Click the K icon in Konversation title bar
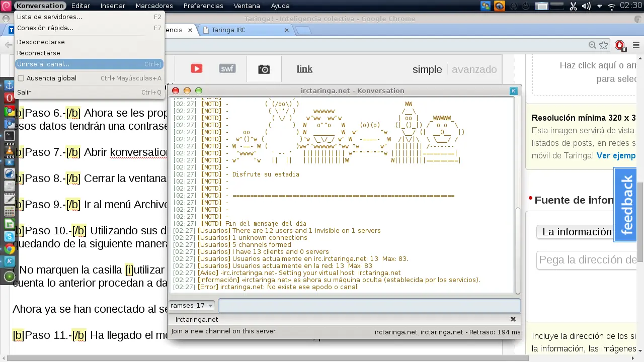Viewport: 644px width, 362px height. 513,90
